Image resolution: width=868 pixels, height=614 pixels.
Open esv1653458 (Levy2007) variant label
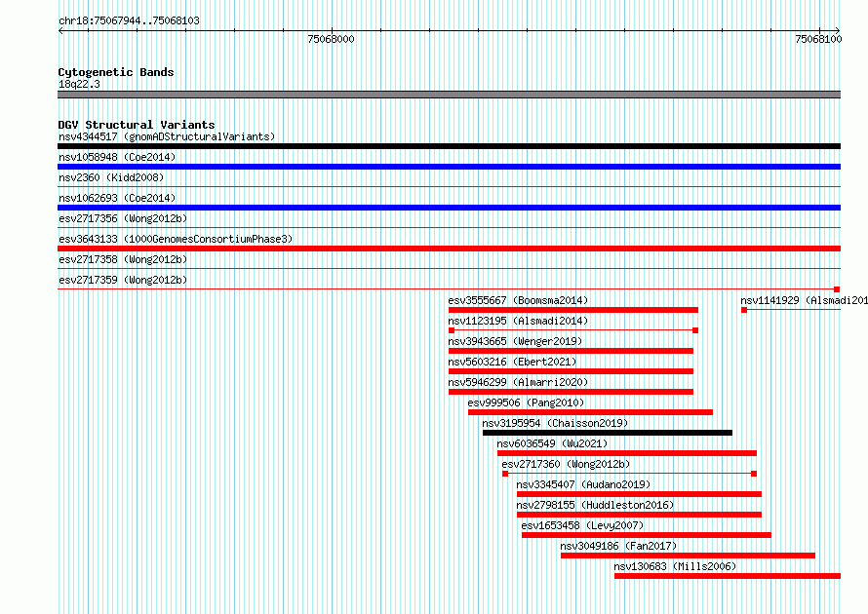point(582,525)
